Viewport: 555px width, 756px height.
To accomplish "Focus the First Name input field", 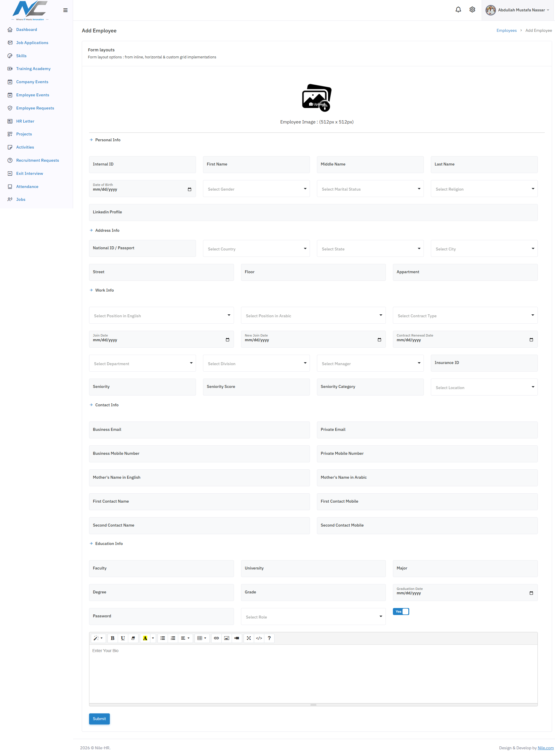I will tap(256, 165).
